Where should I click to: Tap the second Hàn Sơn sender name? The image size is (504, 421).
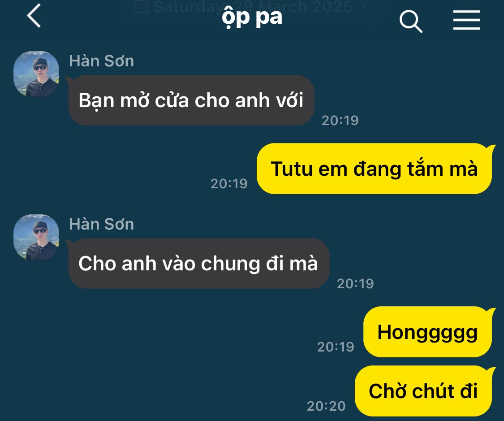tap(102, 224)
